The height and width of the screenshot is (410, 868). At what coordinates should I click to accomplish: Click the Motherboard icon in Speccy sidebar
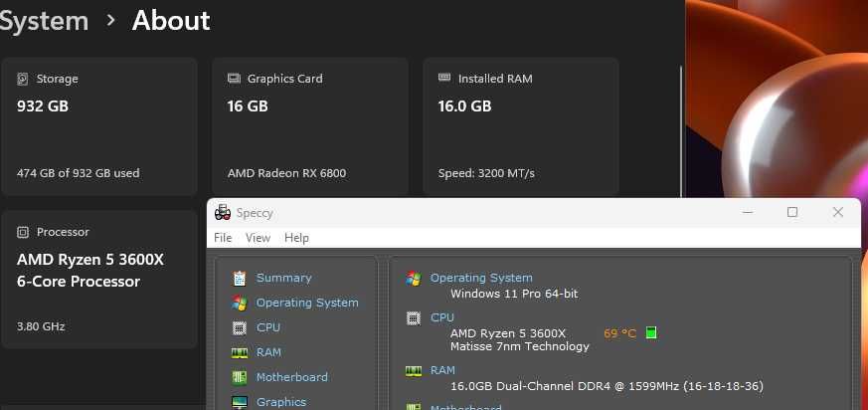point(240,377)
